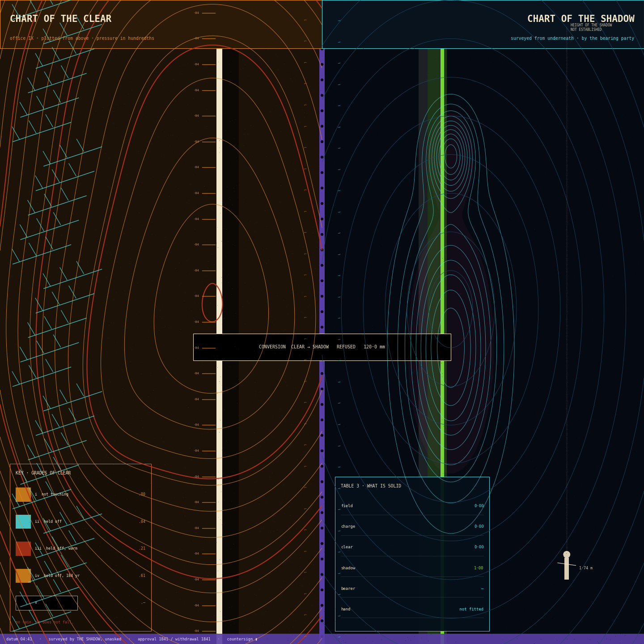Click 'HEIGHT OF THE SHADOW NOT ESTABLISHED' note
Viewport: 644px width, 644px height.
pos(591,27)
